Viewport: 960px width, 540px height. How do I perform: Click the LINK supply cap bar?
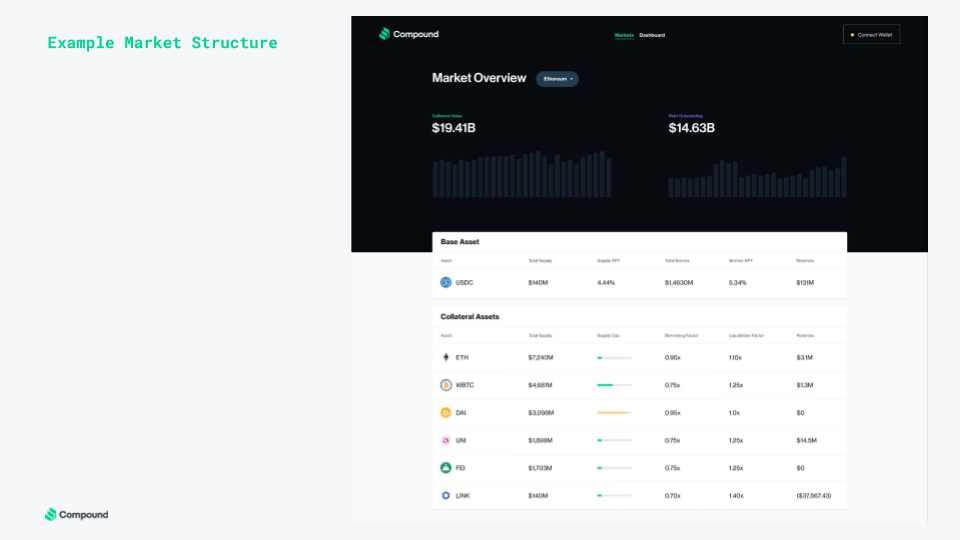tap(614, 495)
